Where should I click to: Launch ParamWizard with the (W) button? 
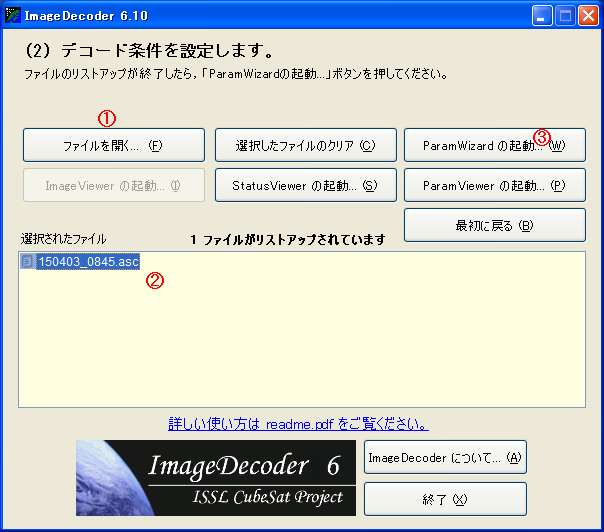tap(495, 145)
